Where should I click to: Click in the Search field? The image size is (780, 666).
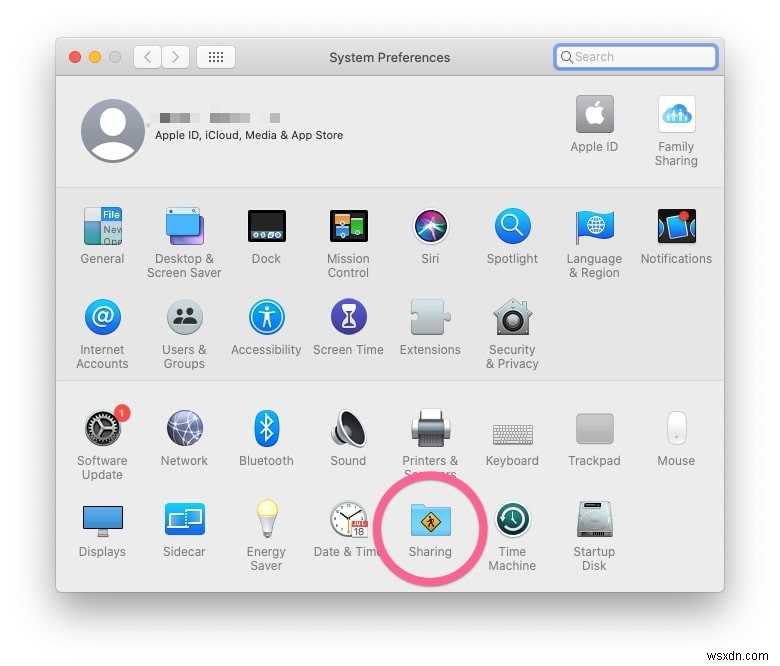pos(635,57)
